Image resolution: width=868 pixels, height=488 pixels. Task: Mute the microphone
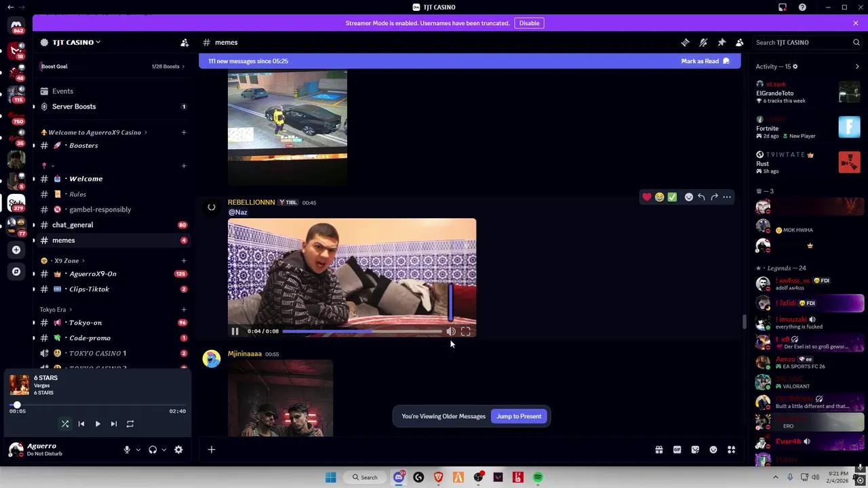click(126, 449)
